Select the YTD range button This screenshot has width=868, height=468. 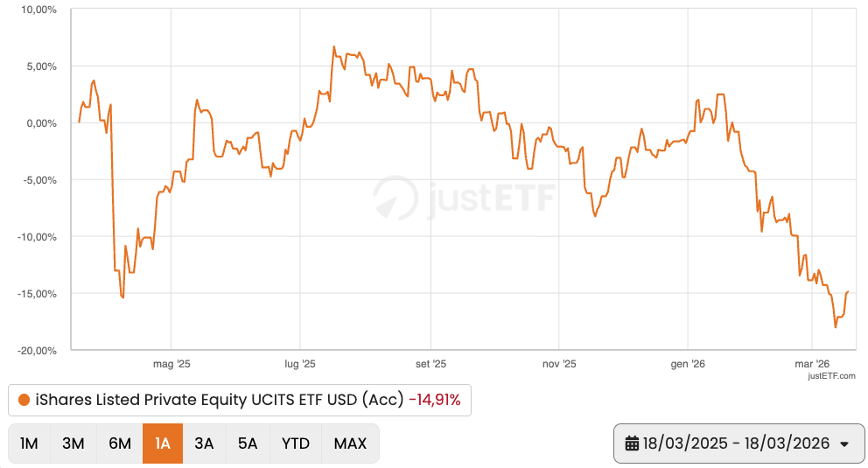pyautogui.click(x=296, y=444)
